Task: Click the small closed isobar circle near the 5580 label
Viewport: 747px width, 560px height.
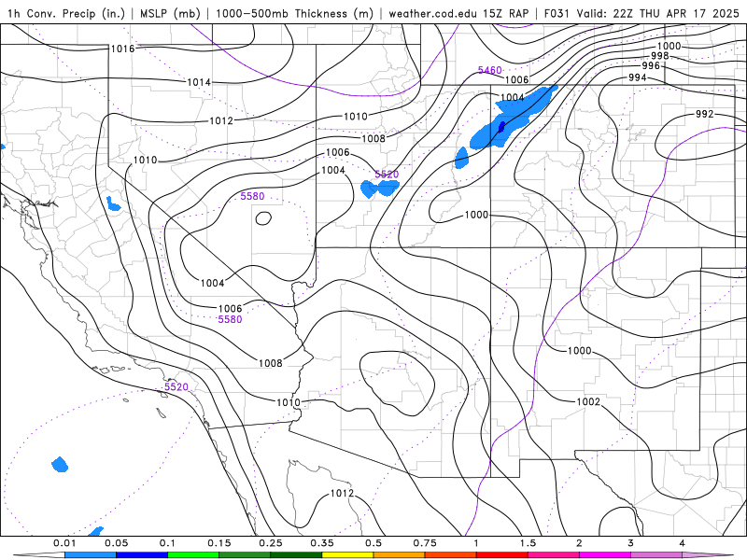Action: click(x=263, y=218)
